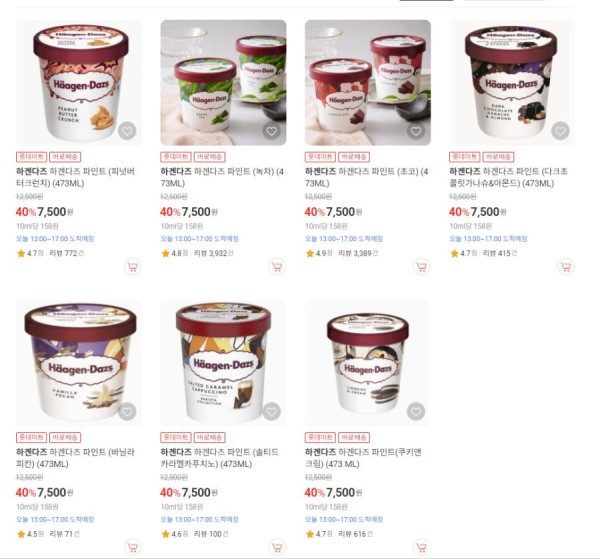Favorite the Cookies & Cream pint

tap(416, 412)
